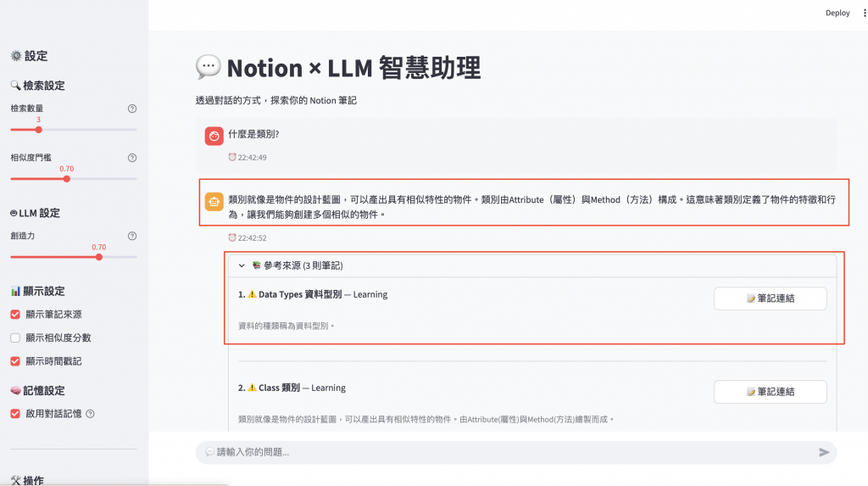Adjust the 相似度門檻 slider handle
Screen dimensions: 868x486
pyautogui.click(x=66, y=179)
